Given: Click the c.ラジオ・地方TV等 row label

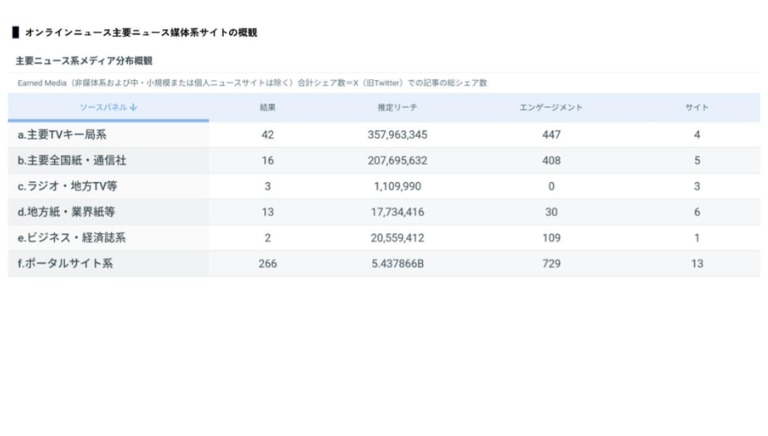Looking at the screenshot, I should 68,186.
